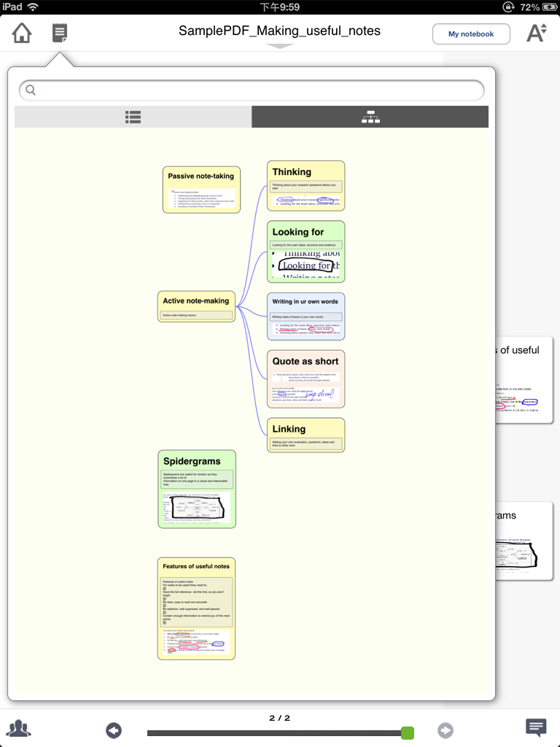560x747 pixels.
Task: Select the Passive note-taking node
Action: click(201, 189)
